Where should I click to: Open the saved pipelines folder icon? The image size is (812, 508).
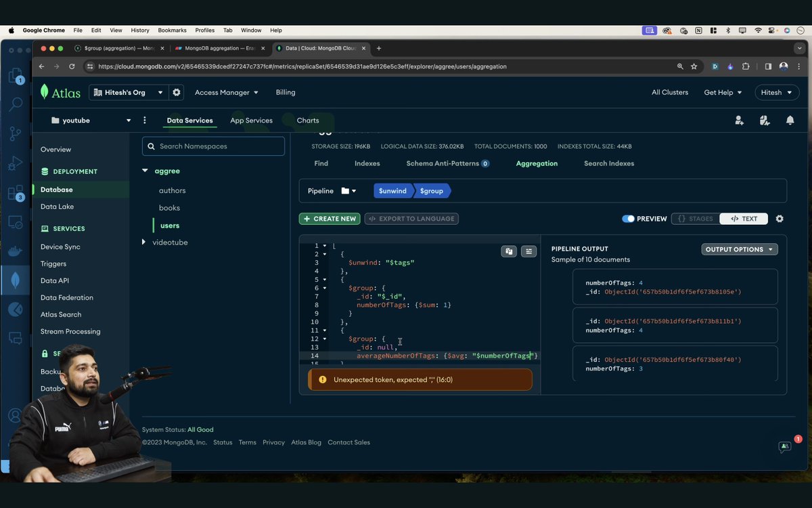(x=348, y=191)
